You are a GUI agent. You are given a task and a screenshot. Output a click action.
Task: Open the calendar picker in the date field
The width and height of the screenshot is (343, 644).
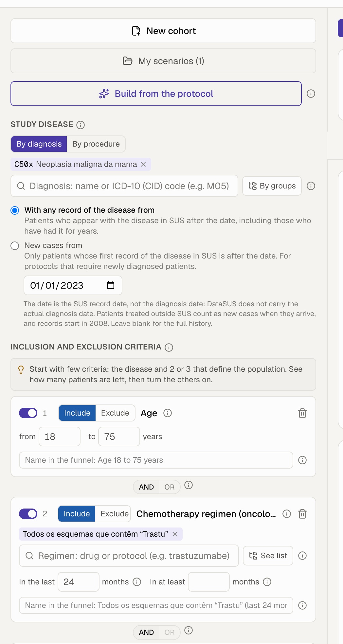111,285
